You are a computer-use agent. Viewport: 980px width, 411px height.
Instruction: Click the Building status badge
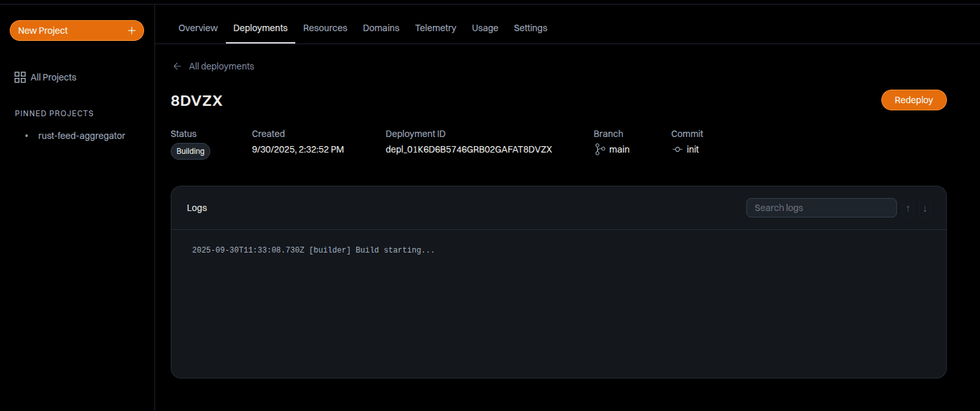coord(190,151)
